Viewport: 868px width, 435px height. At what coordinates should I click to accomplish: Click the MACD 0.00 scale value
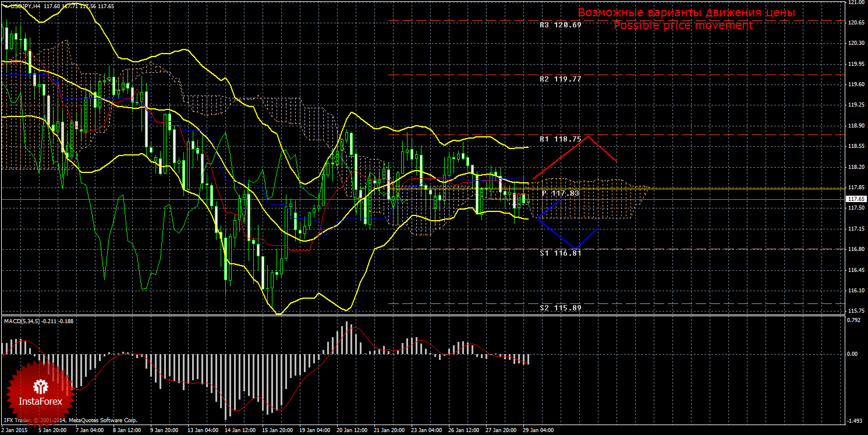pyautogui.click(x=852, y=353)
